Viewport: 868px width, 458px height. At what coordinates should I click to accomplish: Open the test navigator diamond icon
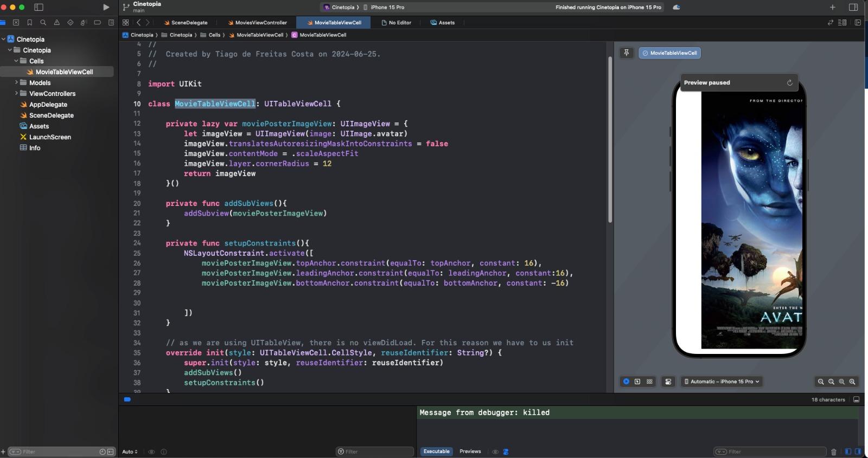[70, 22]
